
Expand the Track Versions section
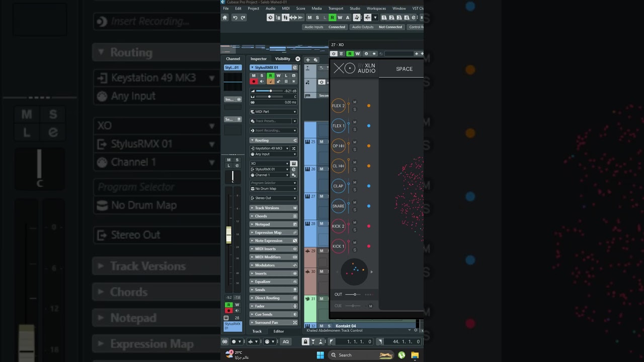pyautogui.click(x=274, y=208)
